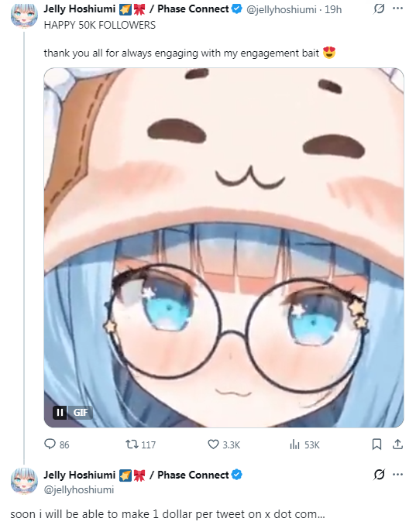This screenshot has height=532, width=416.
Task: Open the @jellyhoshiumi handle under the reply name
Action: [79, 490]
